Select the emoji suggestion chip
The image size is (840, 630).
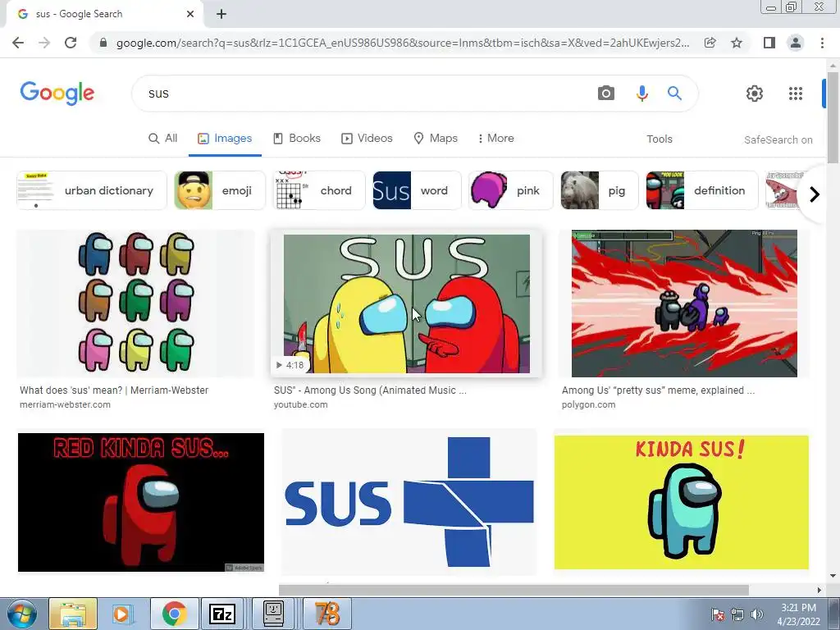pyautogui.click(x=220, y=190)
